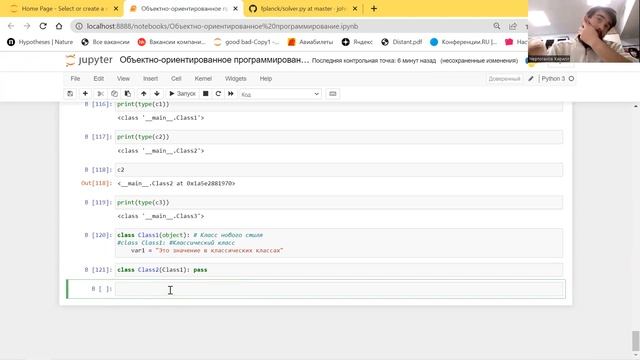Image resolution: width=640 pixels, height=360 pixels.
Task: Reload the current page
Action: pos(43,26)
